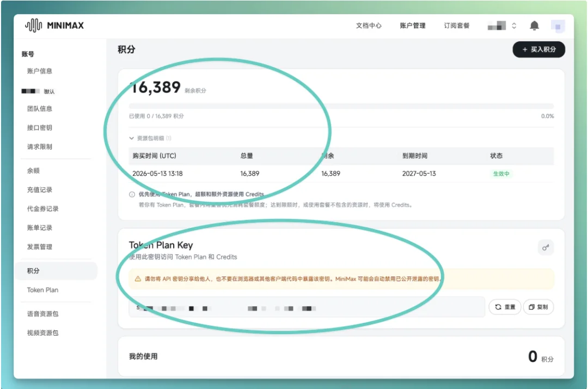Open Token Plan in sidebar
This screenshot has height=389, width=588.
coord(42,289)
